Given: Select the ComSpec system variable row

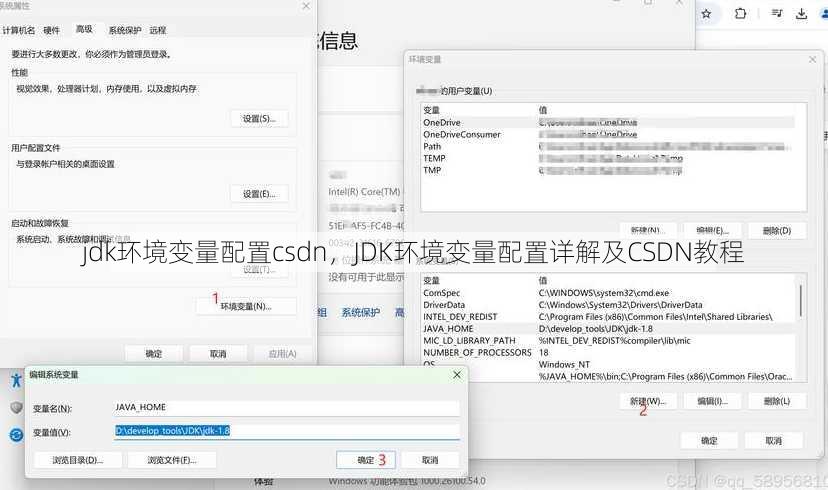Looking at the screenshot, I should click(609, 293).
